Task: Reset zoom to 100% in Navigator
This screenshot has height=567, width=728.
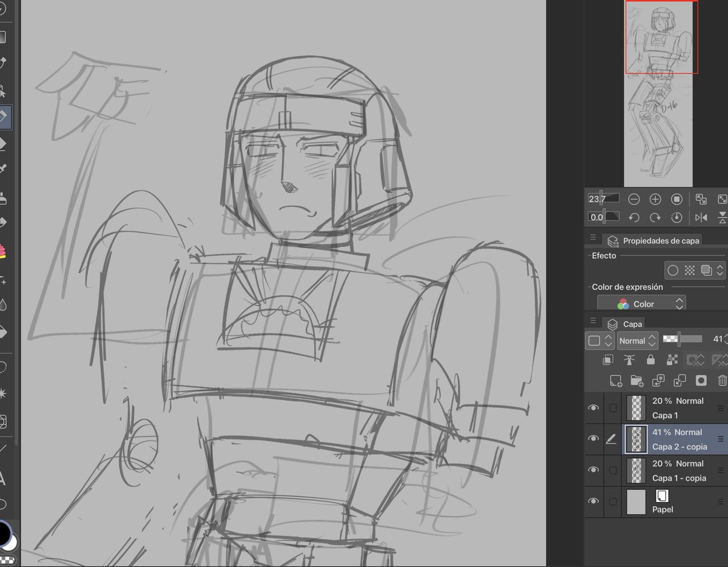Action: click(x=677, y=199)
